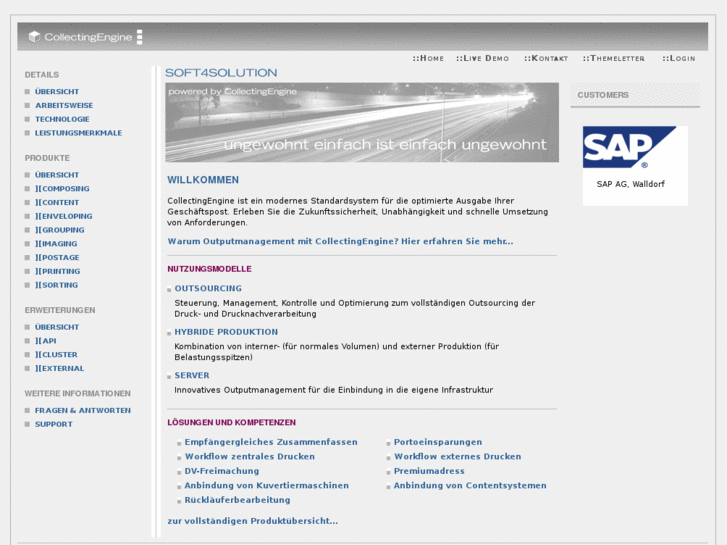Select Technologie in the sidebar
The width and height of the screenshot is (727, 545).
pyautogui.click(x=62, y=119)
